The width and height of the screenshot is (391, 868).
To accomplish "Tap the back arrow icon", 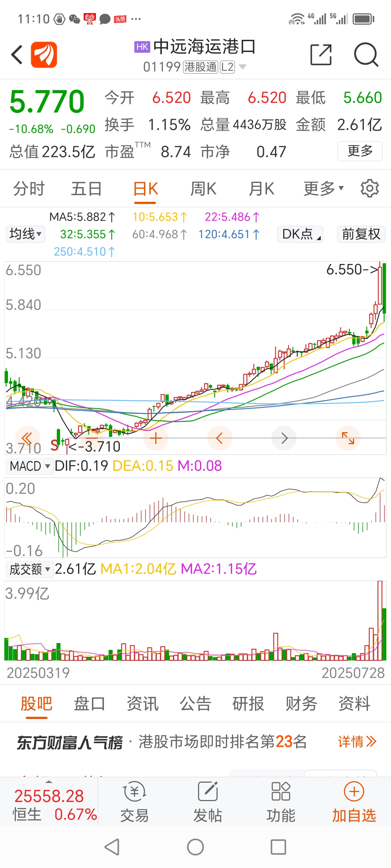I will [x=17, y=55].
